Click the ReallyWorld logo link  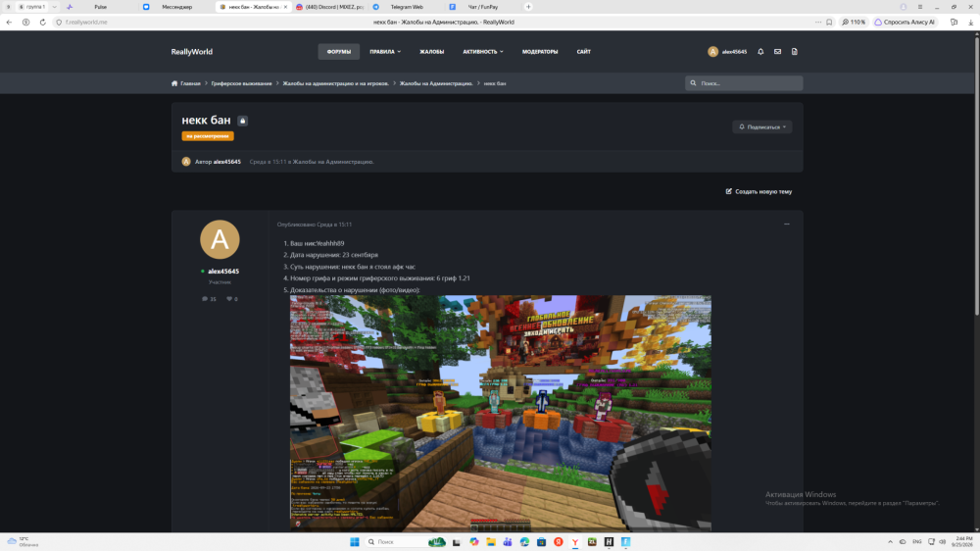(192, 52)
